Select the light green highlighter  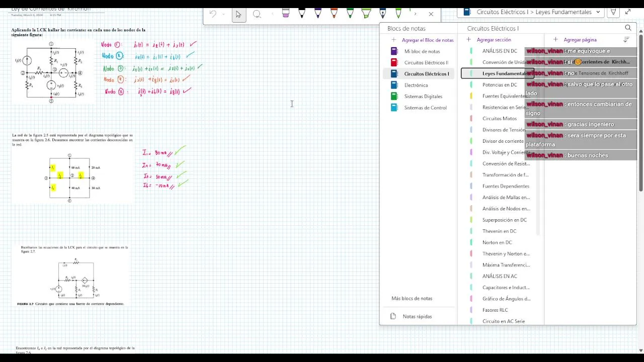click(366, 14)
